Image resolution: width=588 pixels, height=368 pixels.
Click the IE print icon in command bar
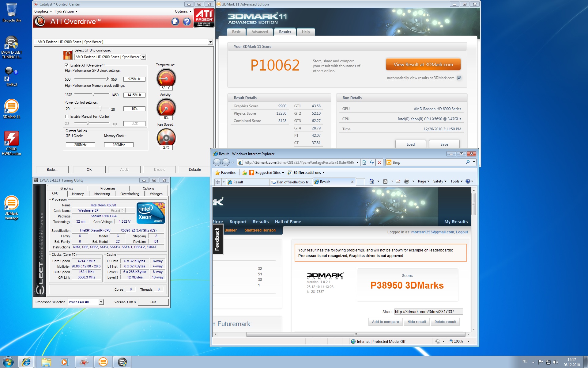pos(406,181)
